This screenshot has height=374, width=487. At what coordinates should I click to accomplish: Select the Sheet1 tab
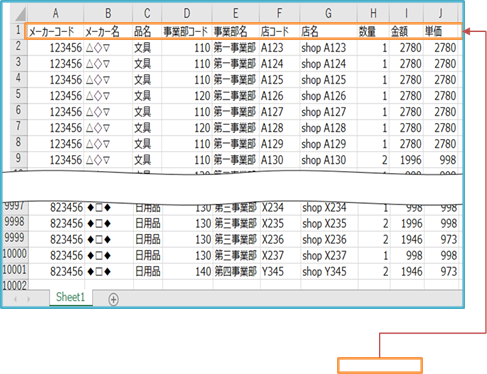pos(71,297)
